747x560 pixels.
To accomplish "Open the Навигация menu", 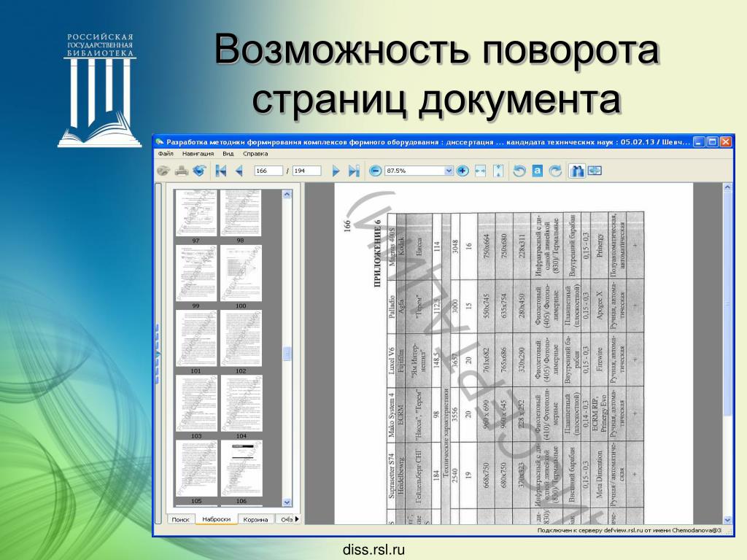I will pos(198,154).
